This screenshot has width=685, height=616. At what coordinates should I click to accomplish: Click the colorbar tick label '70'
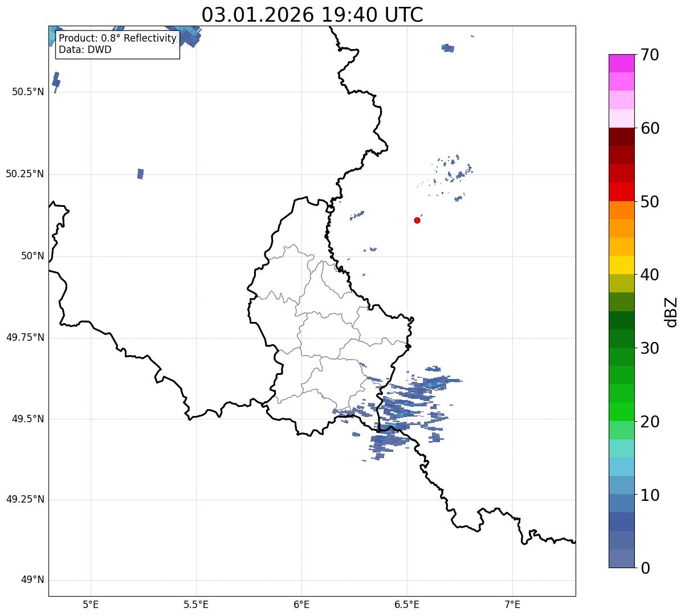pyautogui.click(x=650, y=55)
